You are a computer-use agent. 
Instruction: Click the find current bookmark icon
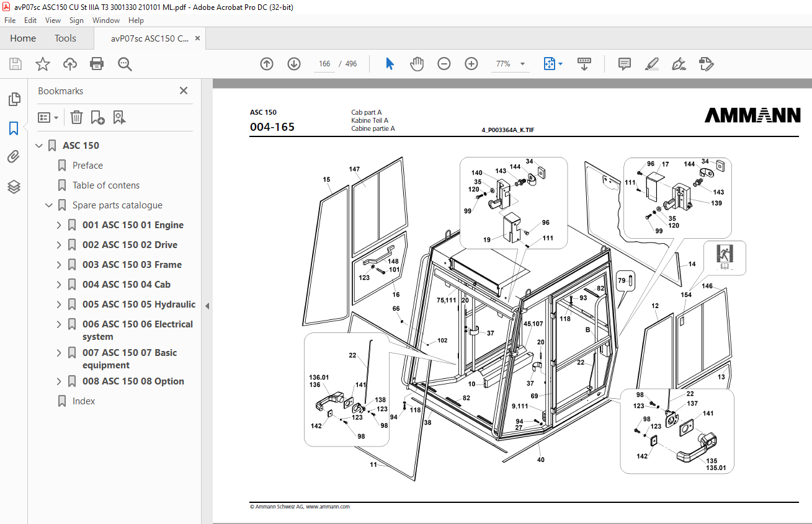120,117
